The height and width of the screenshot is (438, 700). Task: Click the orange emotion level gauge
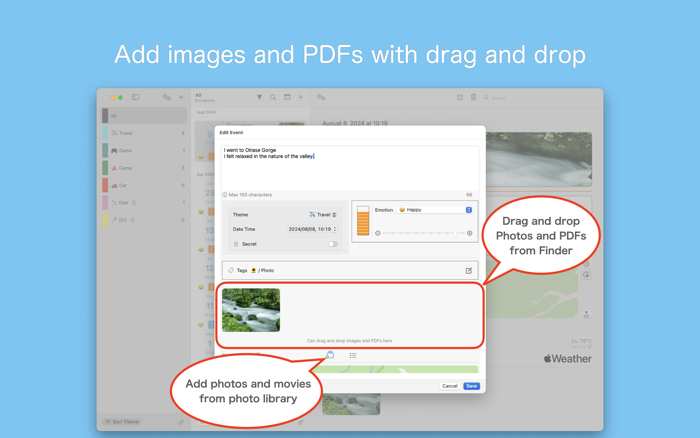[363, 221]
